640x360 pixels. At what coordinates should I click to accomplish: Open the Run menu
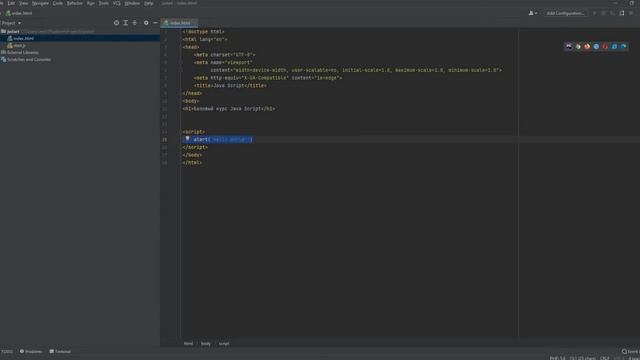(91, 3)
